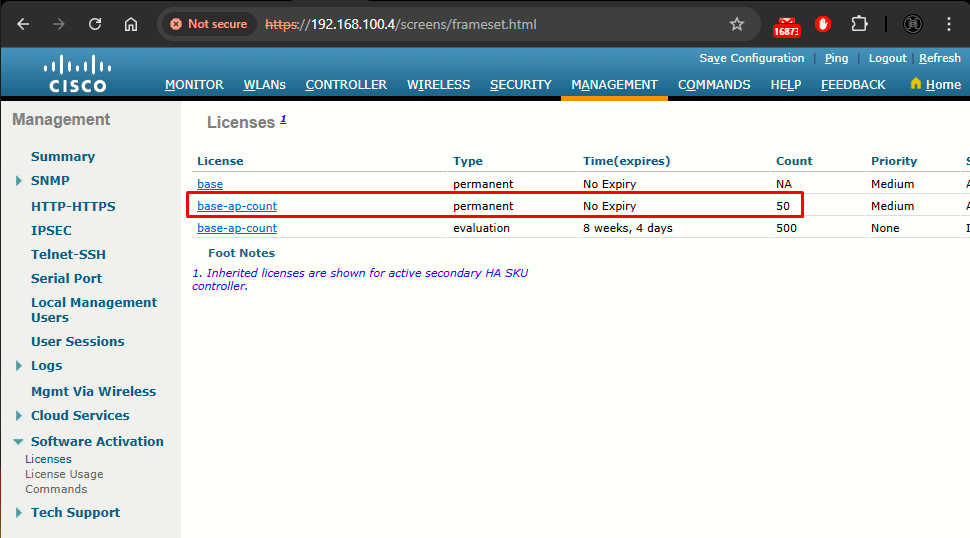This screenshot has height=538, width=970.
Task: Expand the SNMP section arrow
Action: coord(19,181)
